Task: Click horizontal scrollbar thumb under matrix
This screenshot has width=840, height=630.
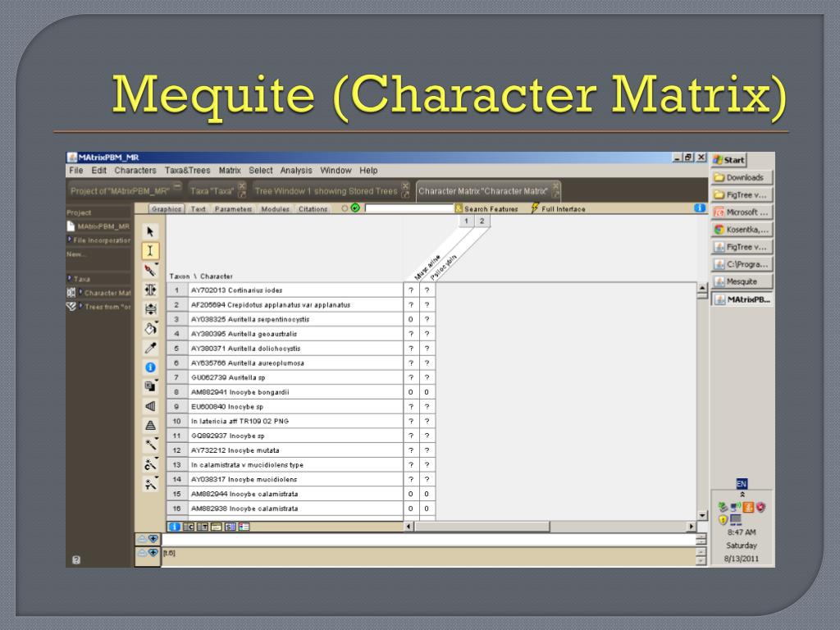Action: [x=482, y=527]
